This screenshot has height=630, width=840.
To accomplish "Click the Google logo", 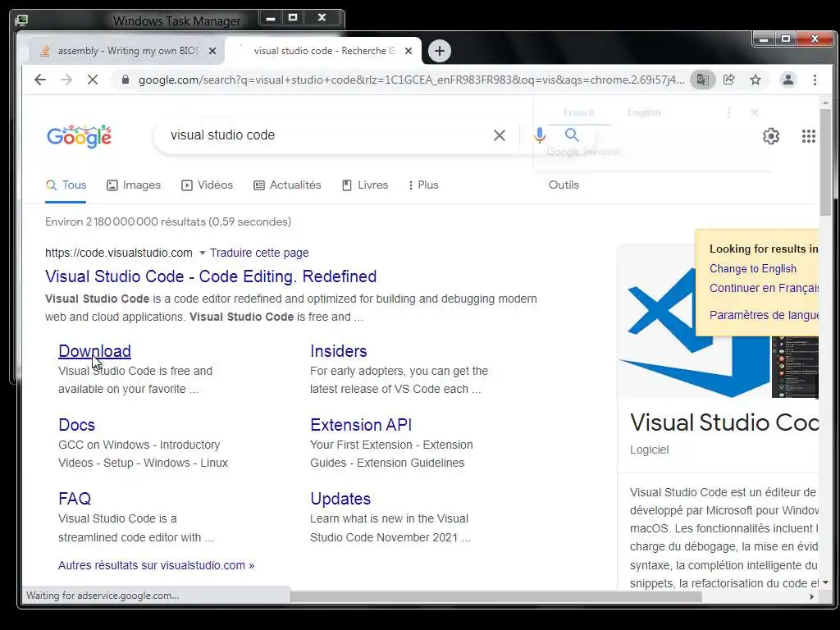I will [80, 137].
